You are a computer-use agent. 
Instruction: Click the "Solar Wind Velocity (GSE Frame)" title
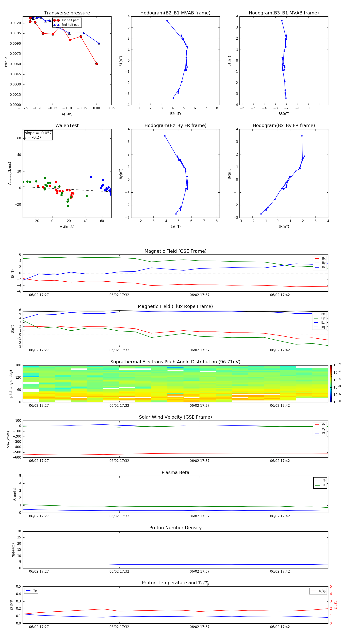pos(175,417)
